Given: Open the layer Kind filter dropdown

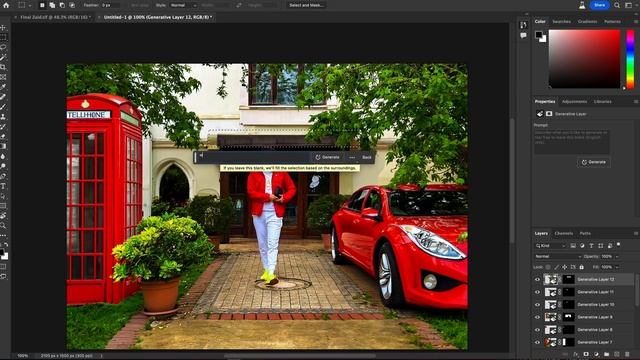Looking at the screenshot, I should (x=551, y=246).
